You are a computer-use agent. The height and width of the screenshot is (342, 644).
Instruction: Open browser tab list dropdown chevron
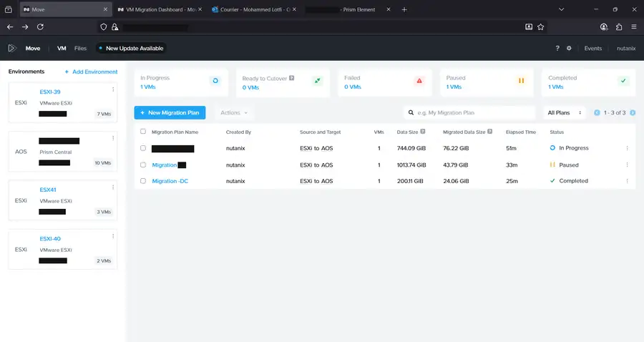point(561,9)
